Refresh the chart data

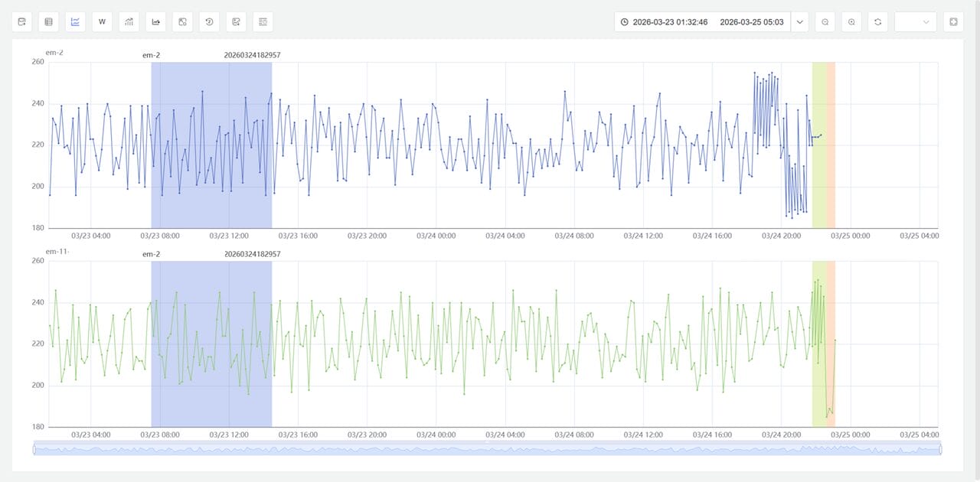(877, 22)
